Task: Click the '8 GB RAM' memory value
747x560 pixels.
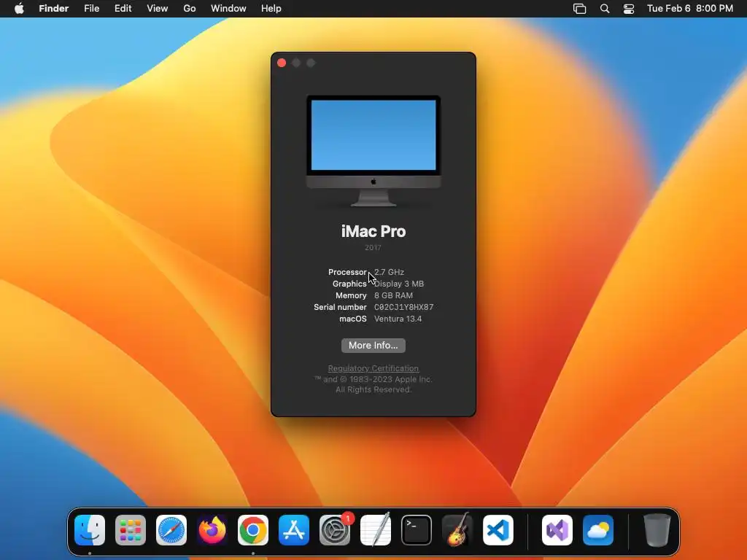Action: point(393,296)
